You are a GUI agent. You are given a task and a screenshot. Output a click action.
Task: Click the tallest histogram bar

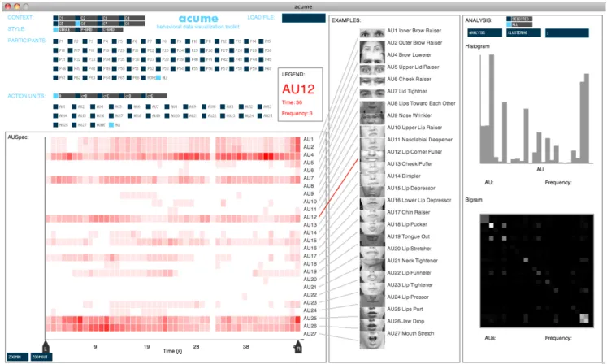click(492, 109)
